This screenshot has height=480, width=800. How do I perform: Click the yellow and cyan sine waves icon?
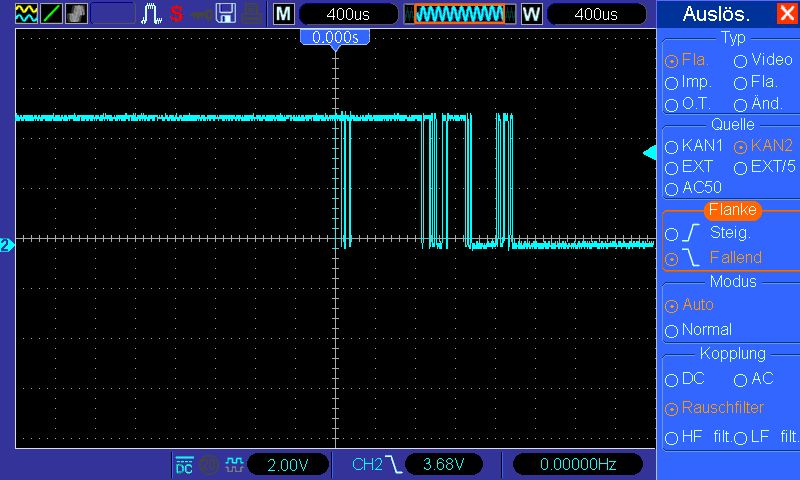26,13
